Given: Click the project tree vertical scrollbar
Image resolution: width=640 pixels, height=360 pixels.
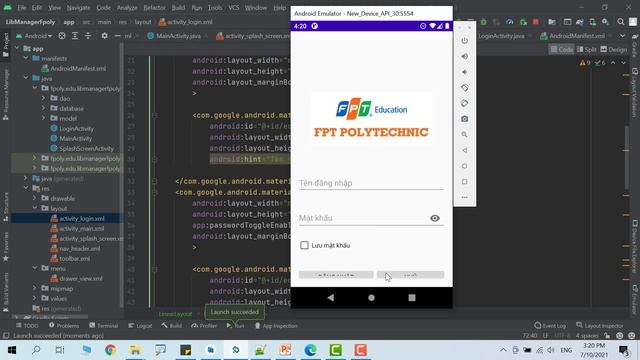Looking at the screenshot, I should pos(122,176).
